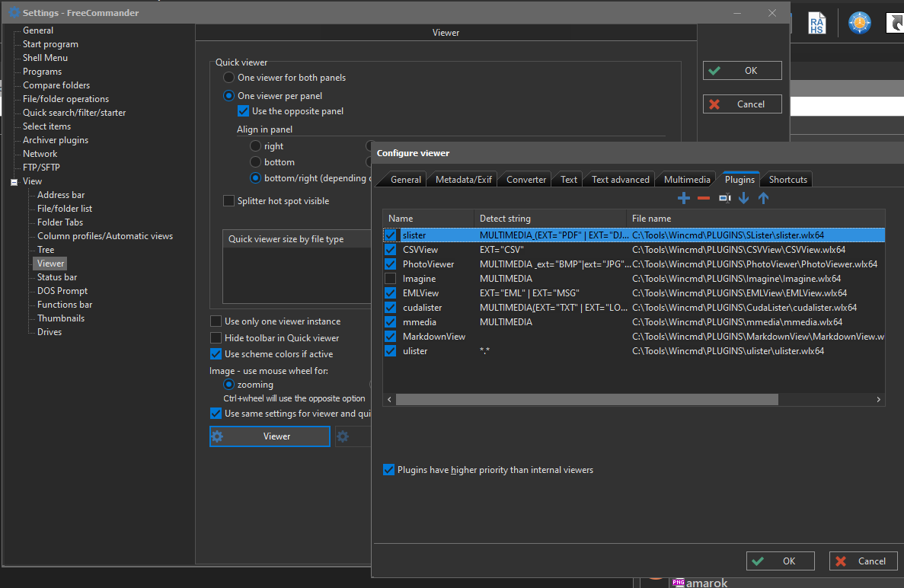904x588 pixels.
Task: Click the gear icon on the Viewer button
Action: (217, 436)
